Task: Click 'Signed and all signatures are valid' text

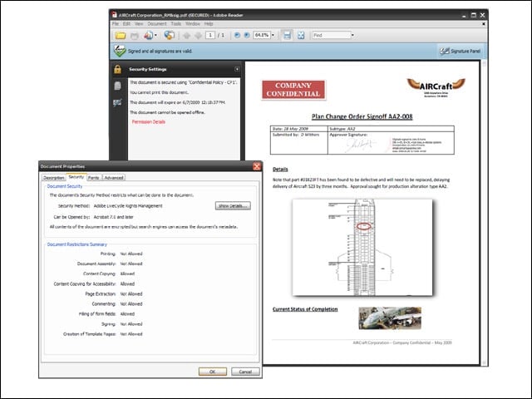Action: pos(160,51)
